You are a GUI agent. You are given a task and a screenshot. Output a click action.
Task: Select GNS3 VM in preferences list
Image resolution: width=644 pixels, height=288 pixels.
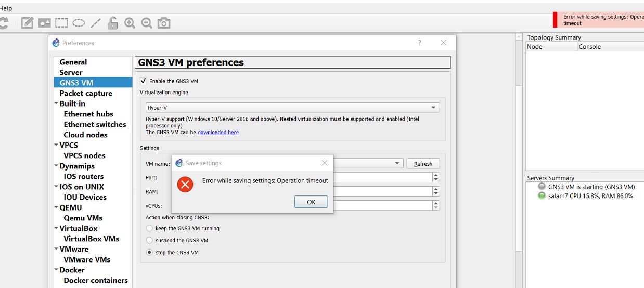click(x=93, y=83)
